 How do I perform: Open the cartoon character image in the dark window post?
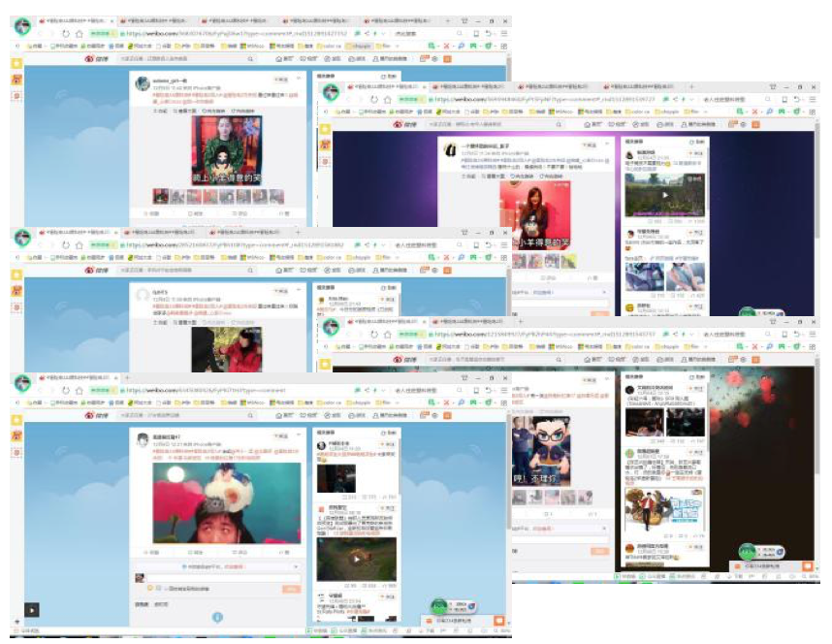coord(541,451)
